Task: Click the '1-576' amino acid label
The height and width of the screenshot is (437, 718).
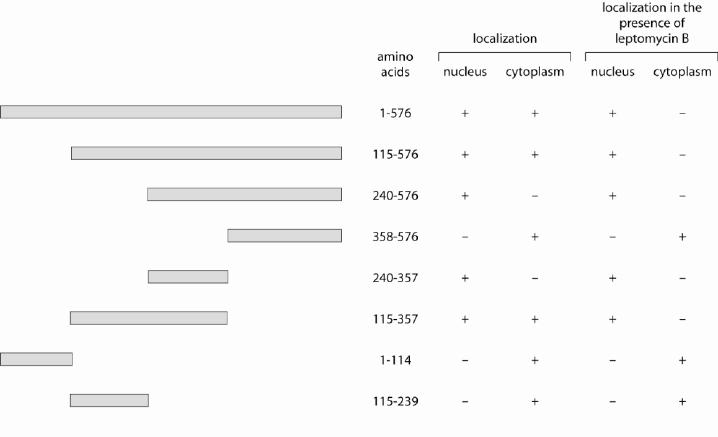Action: coord(395,113)
